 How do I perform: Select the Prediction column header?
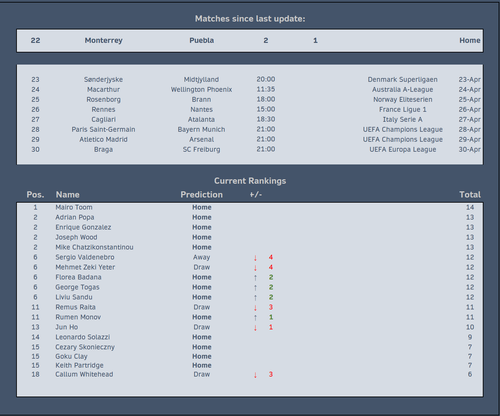(x=202, y=195)
